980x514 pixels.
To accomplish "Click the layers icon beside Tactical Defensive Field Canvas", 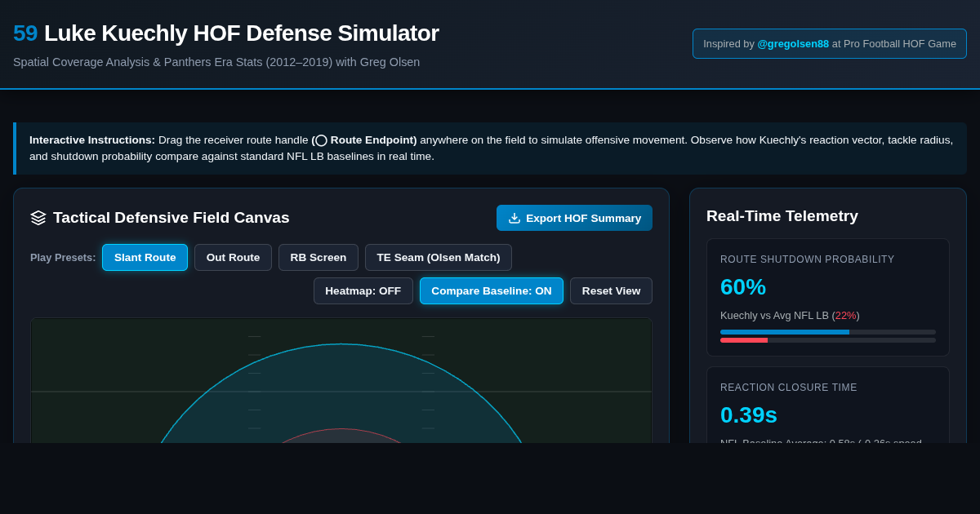I will [x=38, y=218].
